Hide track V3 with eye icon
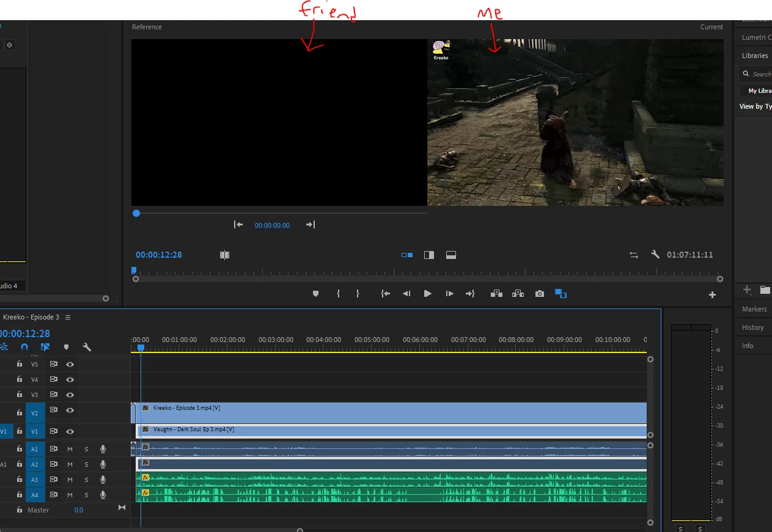This screenshot has height=532, width=772. coord(70,395)
